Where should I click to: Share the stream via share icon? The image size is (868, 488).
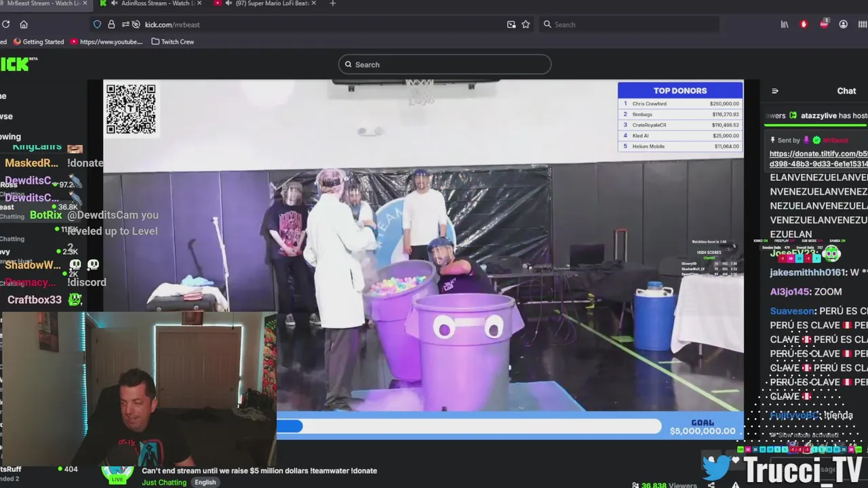711,485
